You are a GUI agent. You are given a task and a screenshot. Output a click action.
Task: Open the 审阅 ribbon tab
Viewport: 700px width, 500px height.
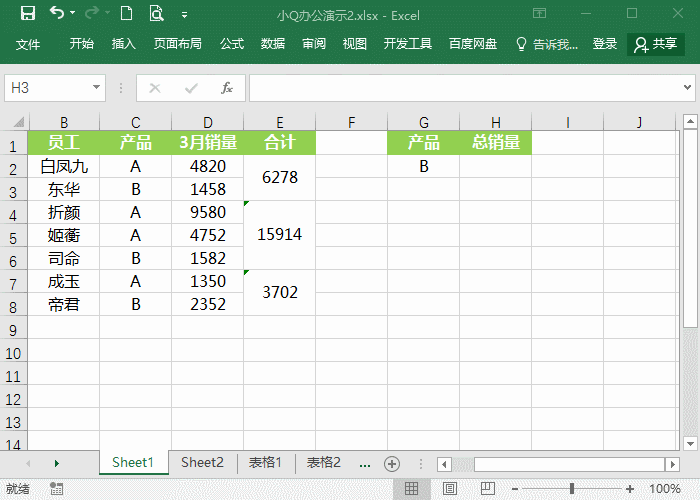point(314,43)
